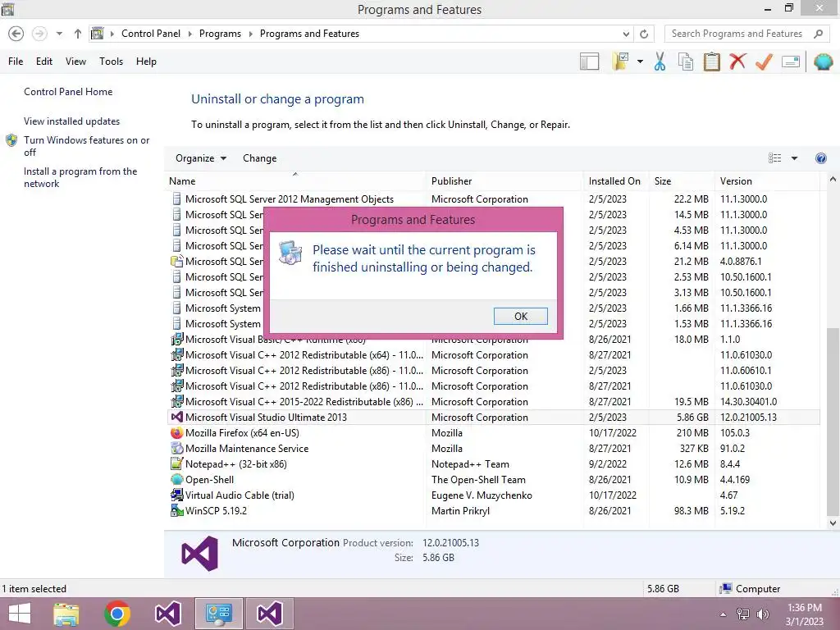Click the Forward navigation arrow

click(x=39, y=34)
